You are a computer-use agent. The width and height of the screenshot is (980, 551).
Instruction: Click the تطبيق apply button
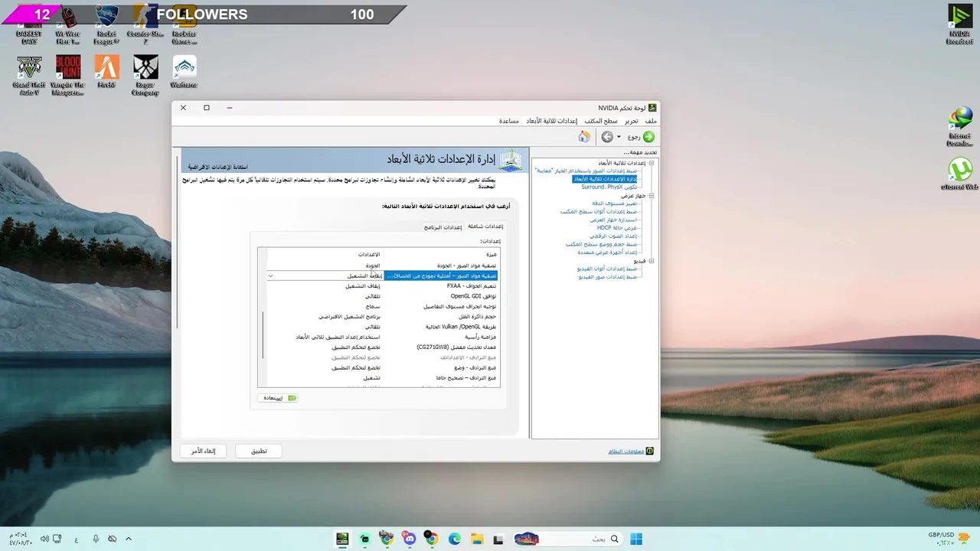[x=259, y=451]
